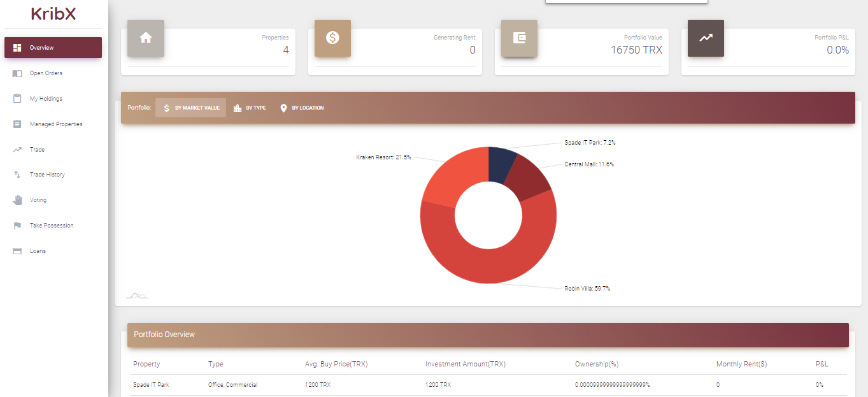Screen dimensions: 868x397
Task: Switch portfolio chart to By Type
Action: pyautogui.click(x=250, y=108)
